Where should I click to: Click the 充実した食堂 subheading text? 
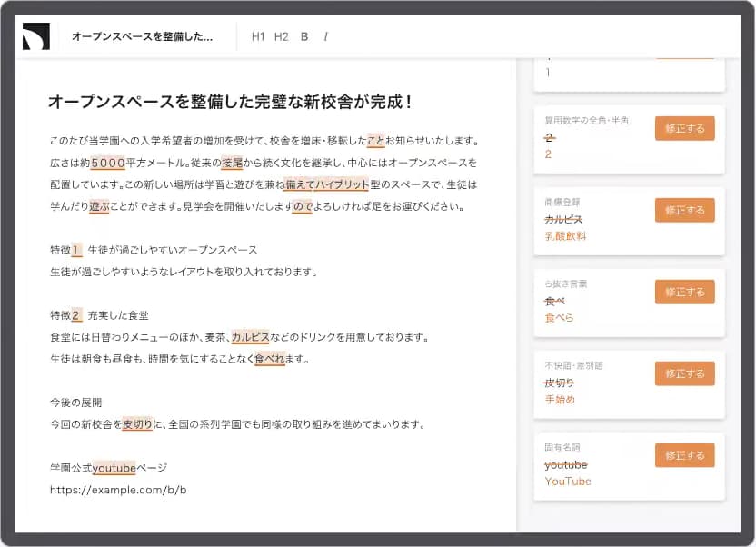118,315
